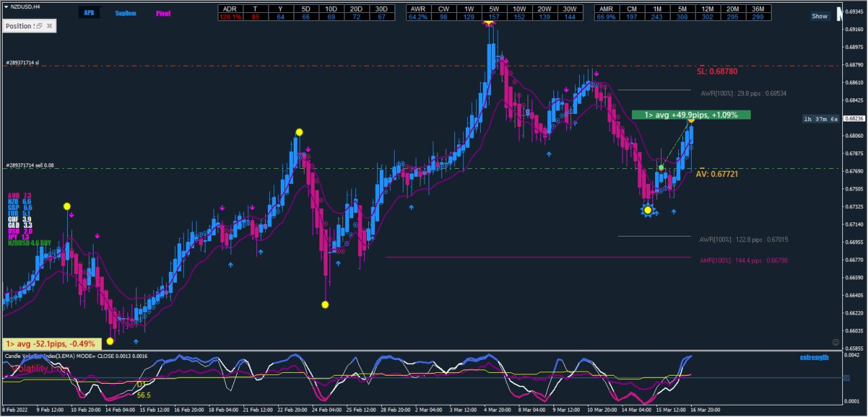The height and width of the screenshot is (417, 868).
Task: Click the yellow sun marker above Feb 9 candle
Action: 66,205
